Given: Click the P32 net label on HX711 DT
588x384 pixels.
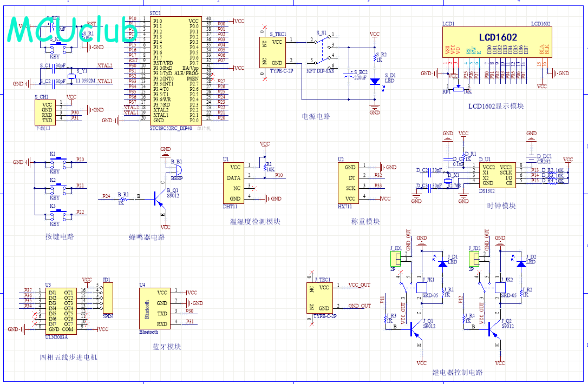Looking at the screenshot, I should (378, 175).
